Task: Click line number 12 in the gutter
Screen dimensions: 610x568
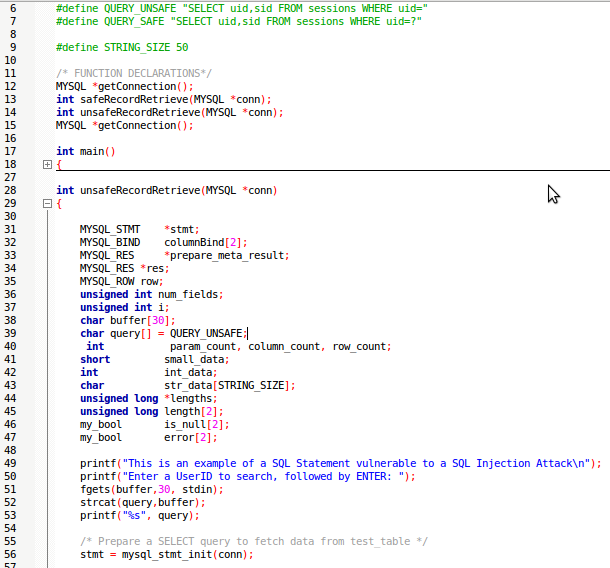Action: click(11, 86)
